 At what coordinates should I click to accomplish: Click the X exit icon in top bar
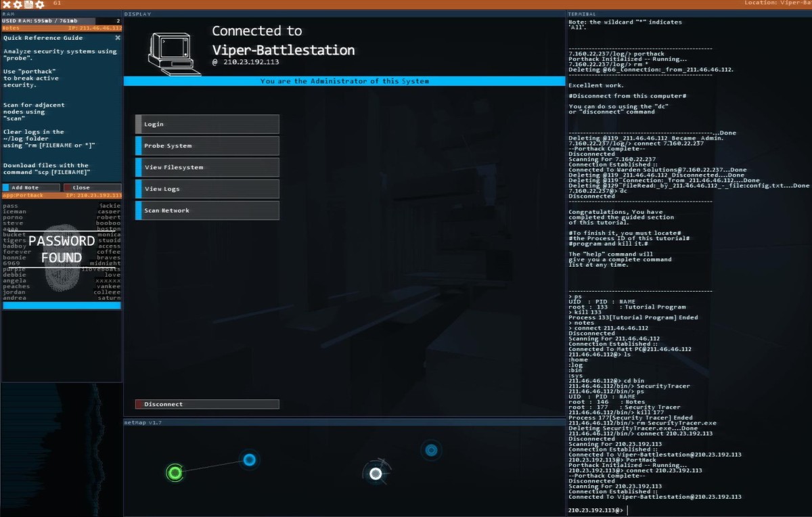[6, 4]
